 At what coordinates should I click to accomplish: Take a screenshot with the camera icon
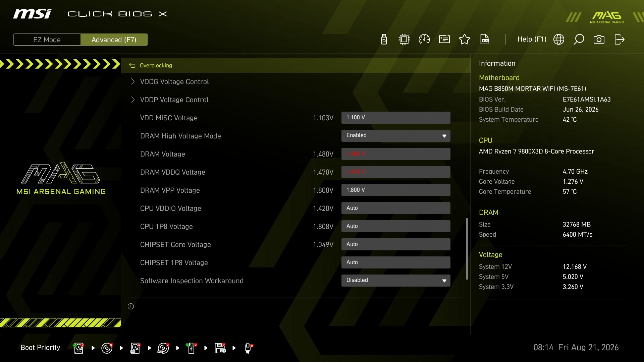click(599, 40)
